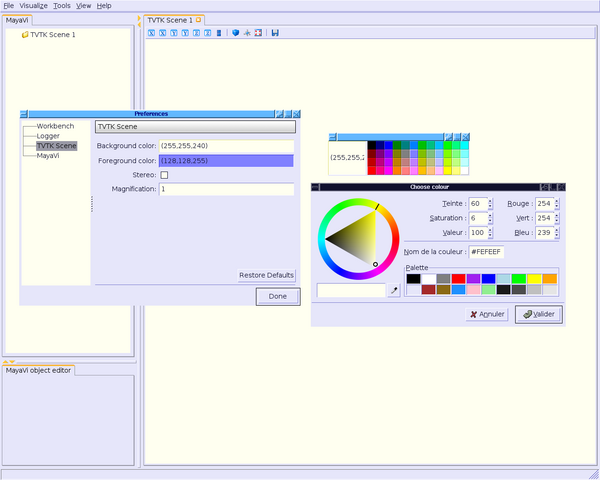Increase the Rouge spinner value
Screen dimensions: 600x480
click(x=557, y=201)
